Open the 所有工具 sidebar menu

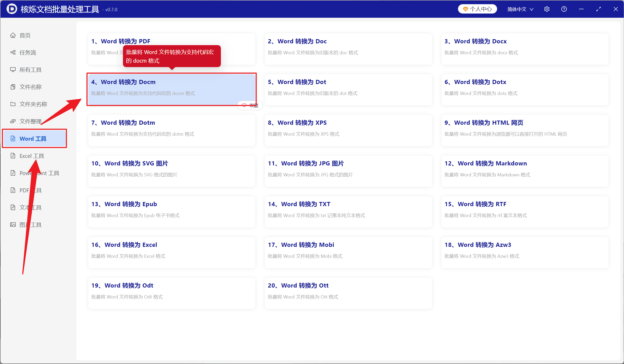click(x=34, y=70)
